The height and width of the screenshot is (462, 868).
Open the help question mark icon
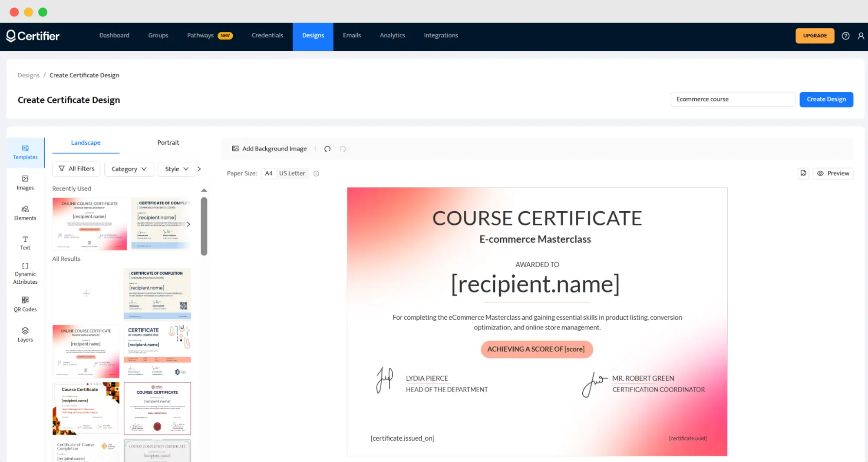tap(845, 36)
